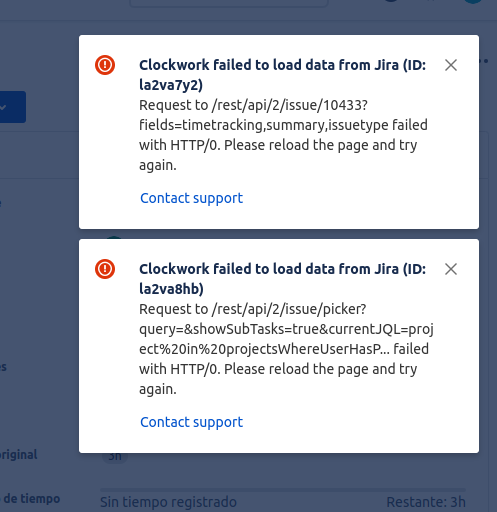The height and width of the screenshot is (512, 497).
Task: Click the red error icon for la2va8hb
Action: (105, 269)
